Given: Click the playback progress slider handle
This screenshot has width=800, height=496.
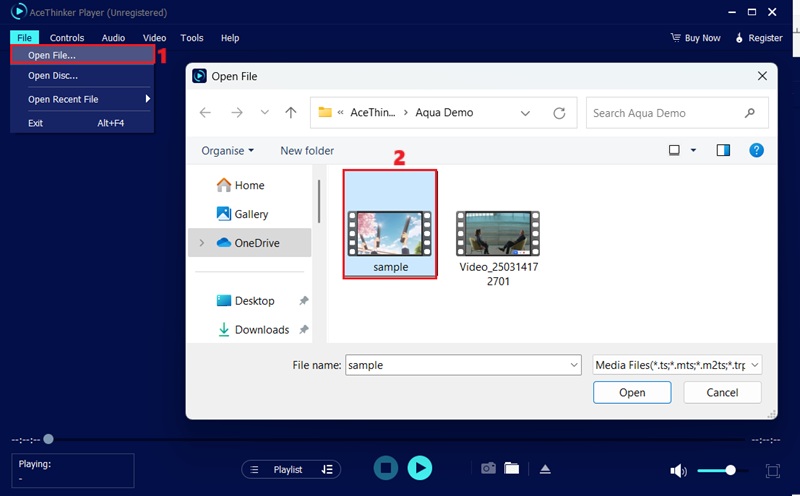Looking at the screenshot, I should point(48,439).
